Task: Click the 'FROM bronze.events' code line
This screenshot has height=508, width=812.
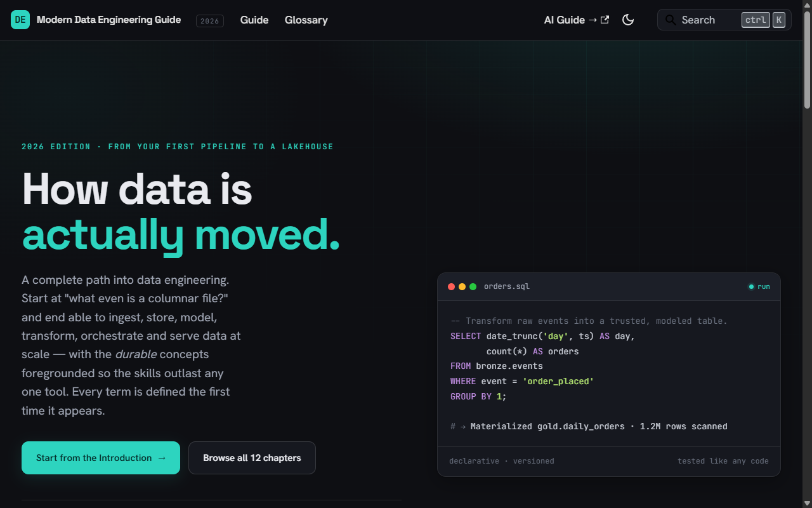Action: pyautogui.click(x=497, y=366)
